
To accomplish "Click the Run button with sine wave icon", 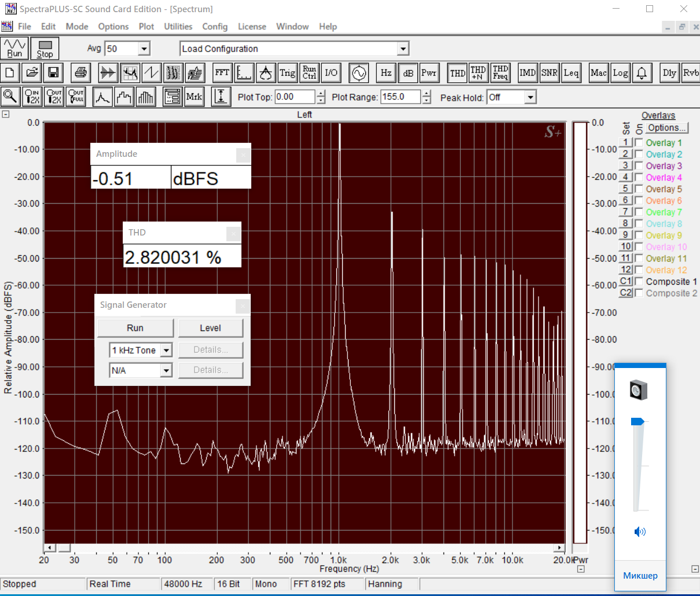I will (x=14, y=48).
